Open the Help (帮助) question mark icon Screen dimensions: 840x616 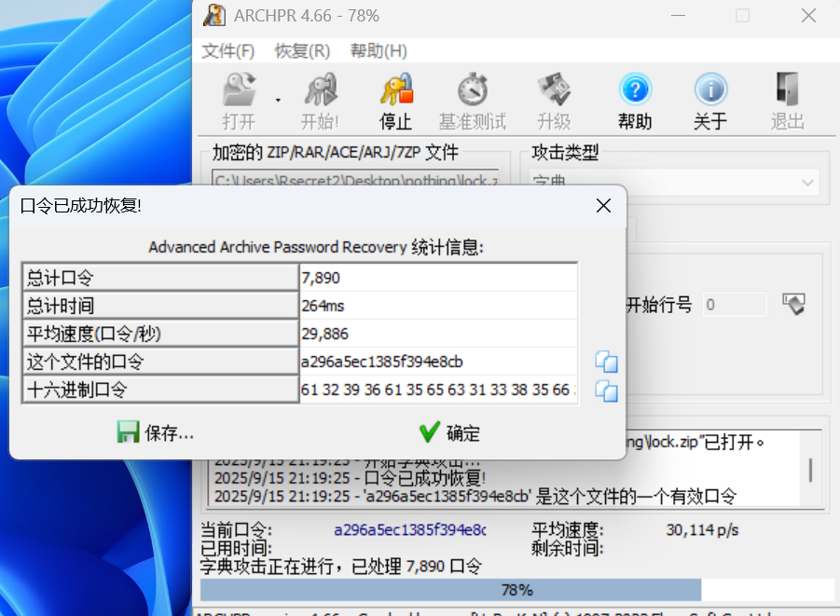[635, 89]
